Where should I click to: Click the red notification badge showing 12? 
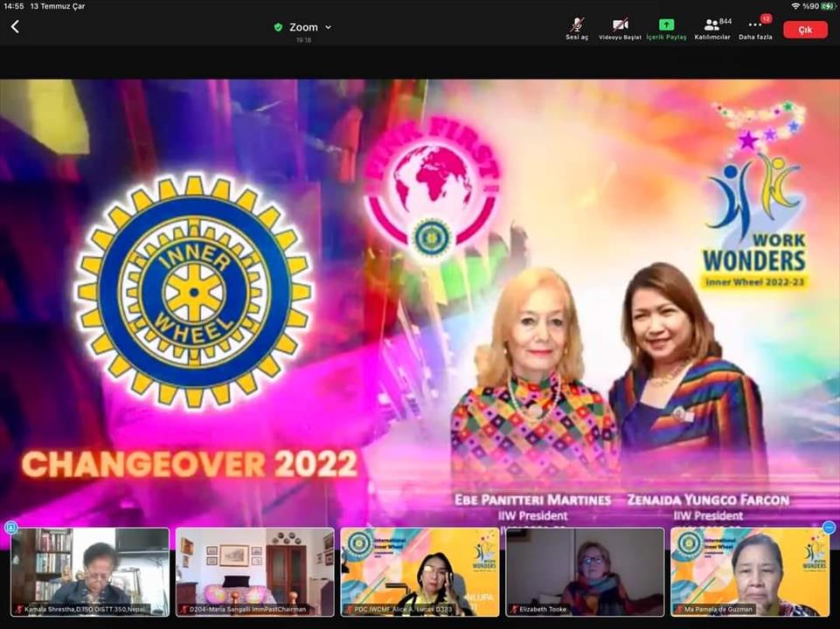pyautogui.click(x=766, y=18)
